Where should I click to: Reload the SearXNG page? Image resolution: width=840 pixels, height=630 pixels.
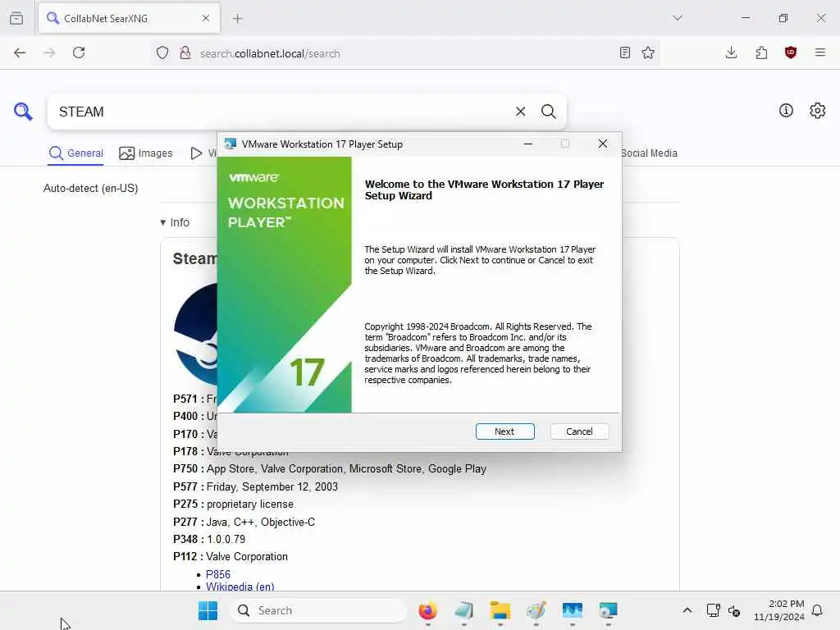79,52
